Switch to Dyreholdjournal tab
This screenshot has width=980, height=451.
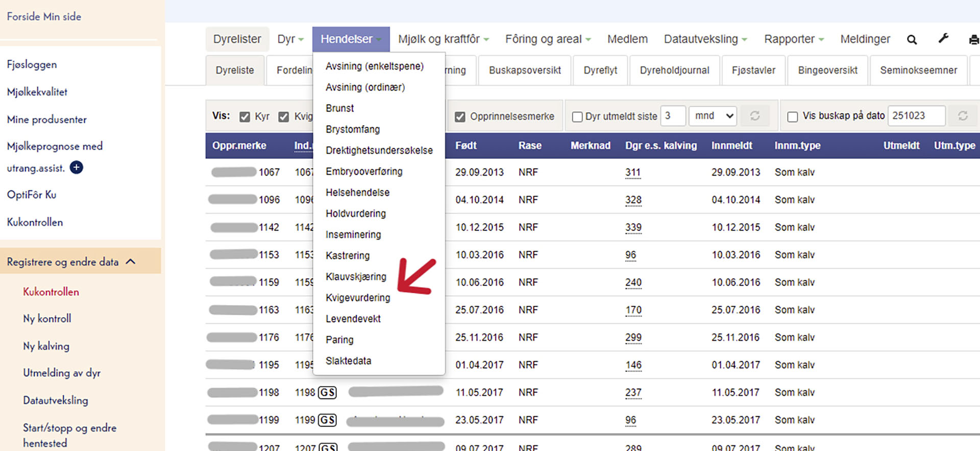[x=674, y=70]
